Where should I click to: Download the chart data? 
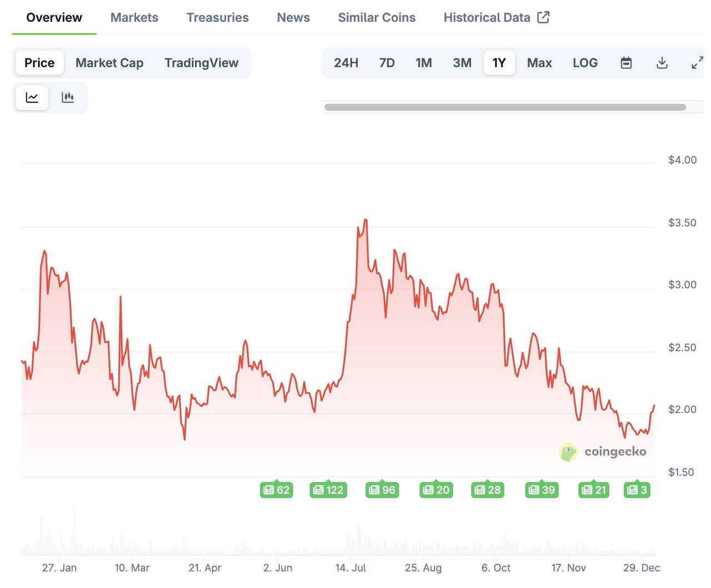(662, 63)
